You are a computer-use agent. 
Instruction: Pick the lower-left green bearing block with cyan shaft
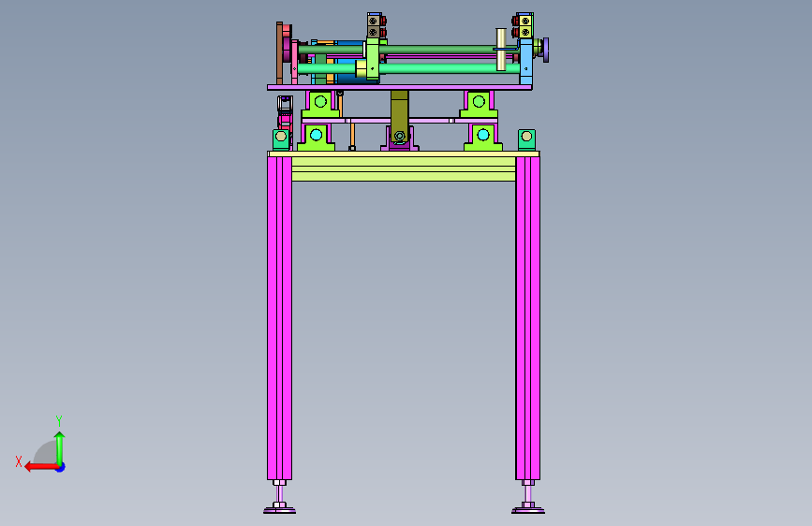(316, 138)
